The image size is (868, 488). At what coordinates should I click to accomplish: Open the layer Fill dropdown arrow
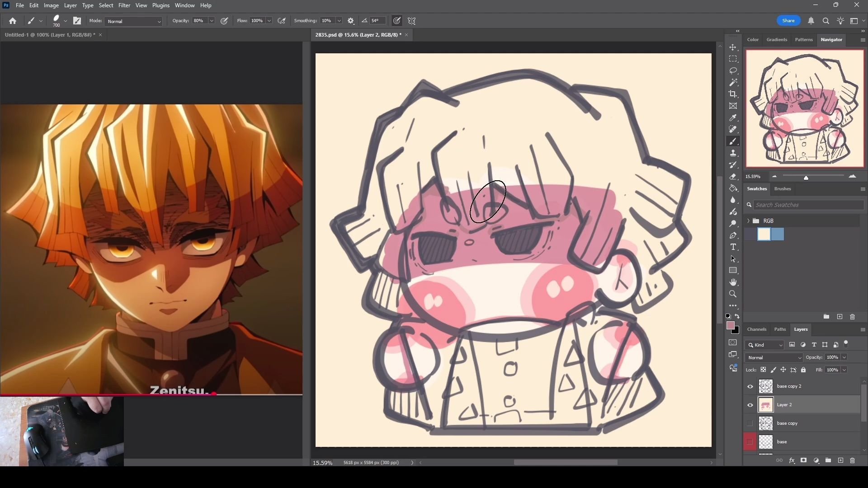point(844,370)
